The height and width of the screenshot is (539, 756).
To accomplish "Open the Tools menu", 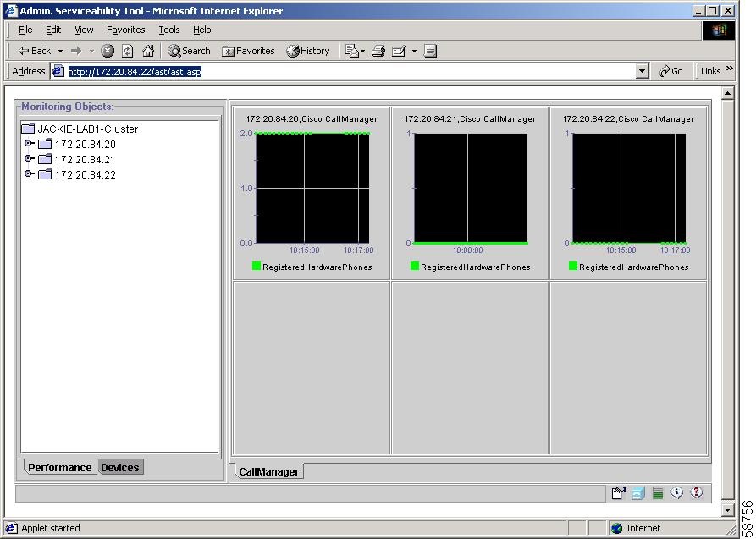I will coord(169,30).
